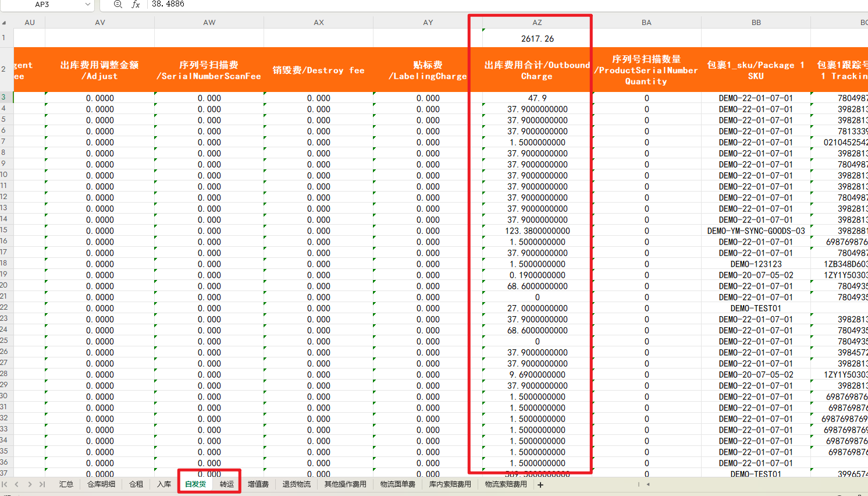The height and width of the screenshot is (496, 868).
Task: Add a new sheet with plus icon
Action: tap(540, 484)
